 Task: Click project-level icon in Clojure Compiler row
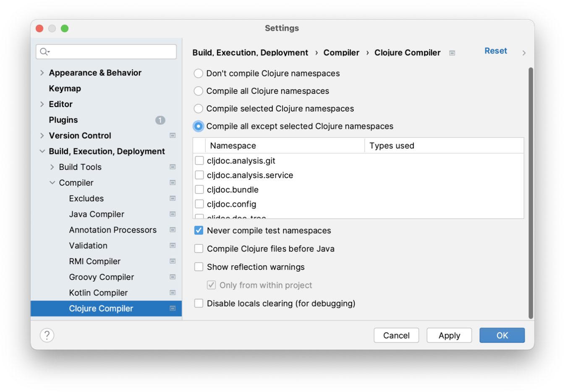click(173, 309)
